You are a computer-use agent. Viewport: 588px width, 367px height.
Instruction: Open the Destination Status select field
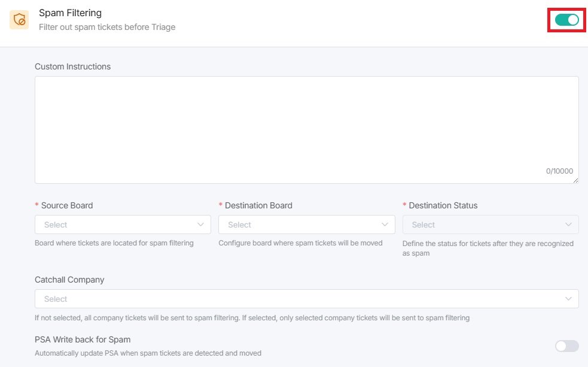click(x=485, y=225)
